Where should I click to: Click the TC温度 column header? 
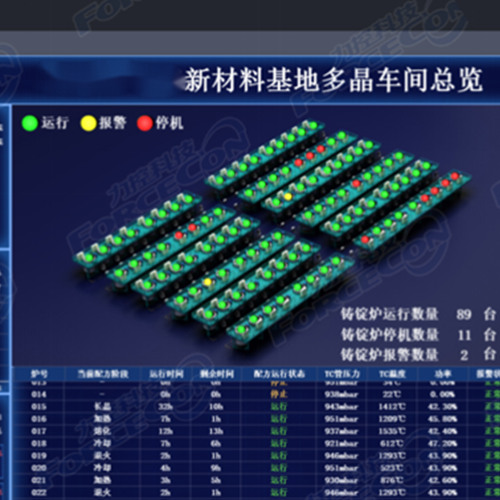392,374
